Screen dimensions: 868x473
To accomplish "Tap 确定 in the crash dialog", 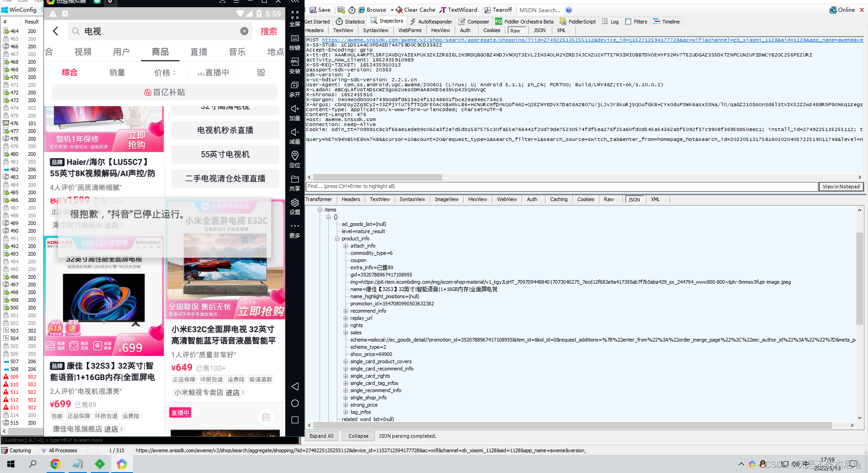I will point(249,241).
